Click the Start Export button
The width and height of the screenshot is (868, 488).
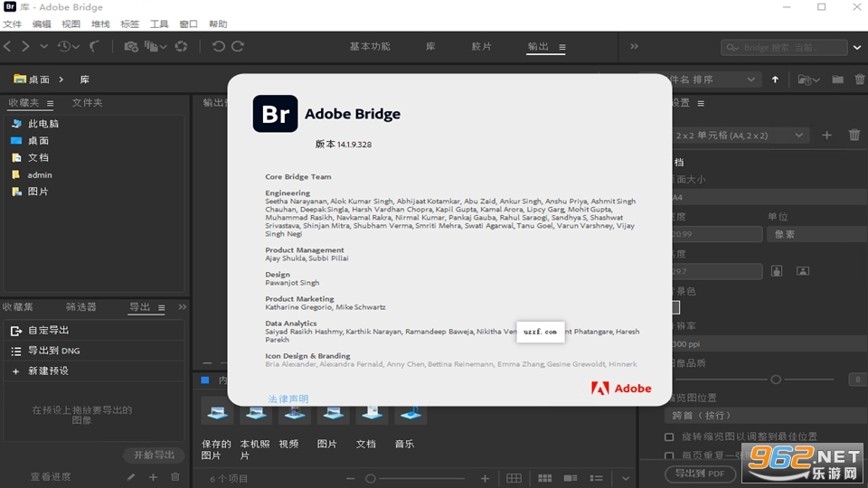tap(154, 455)
